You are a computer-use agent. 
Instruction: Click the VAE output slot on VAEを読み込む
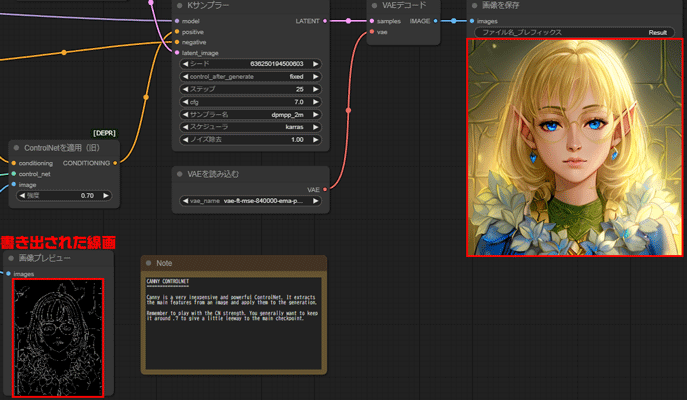point(325,189)
